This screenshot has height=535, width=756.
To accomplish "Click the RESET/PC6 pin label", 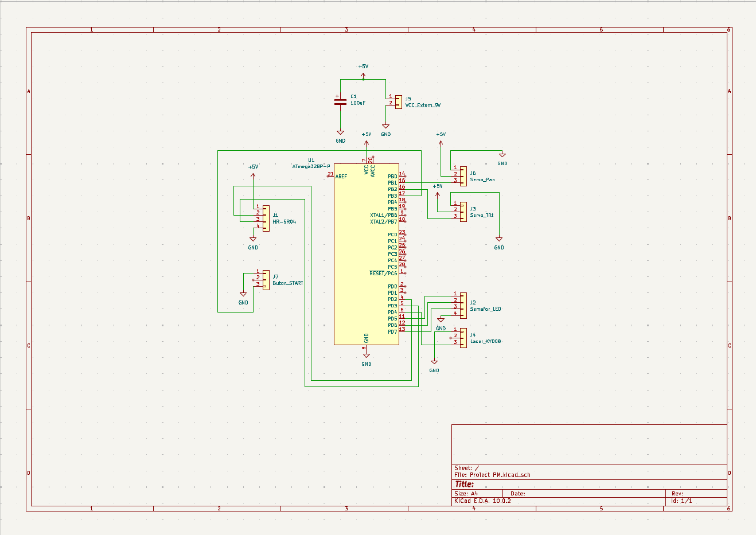I will coord(383,274).
